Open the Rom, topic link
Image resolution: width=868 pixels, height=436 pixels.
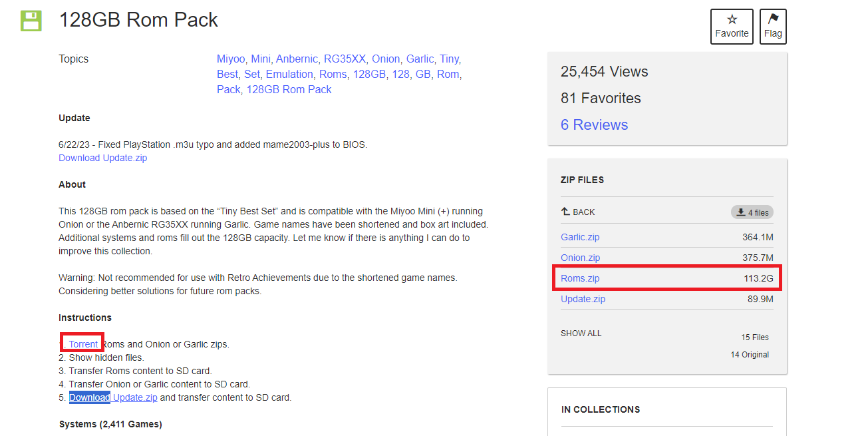tap(449, 74)
